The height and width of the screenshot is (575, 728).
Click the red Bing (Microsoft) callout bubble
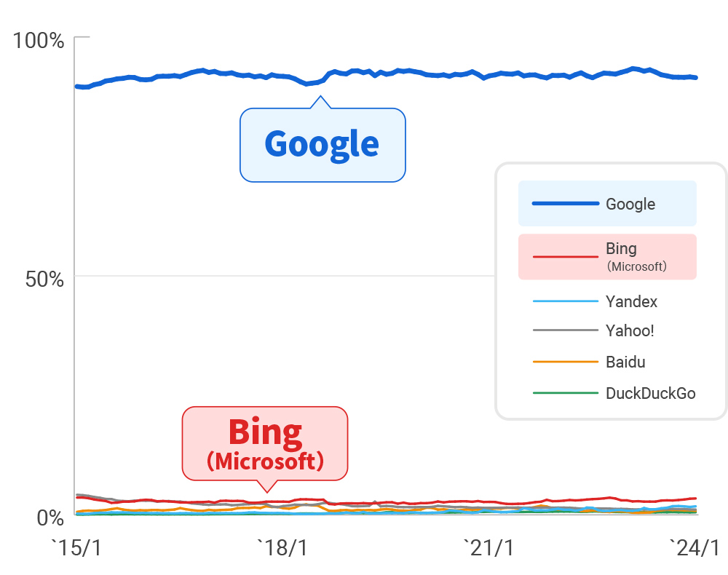point(265,443)
